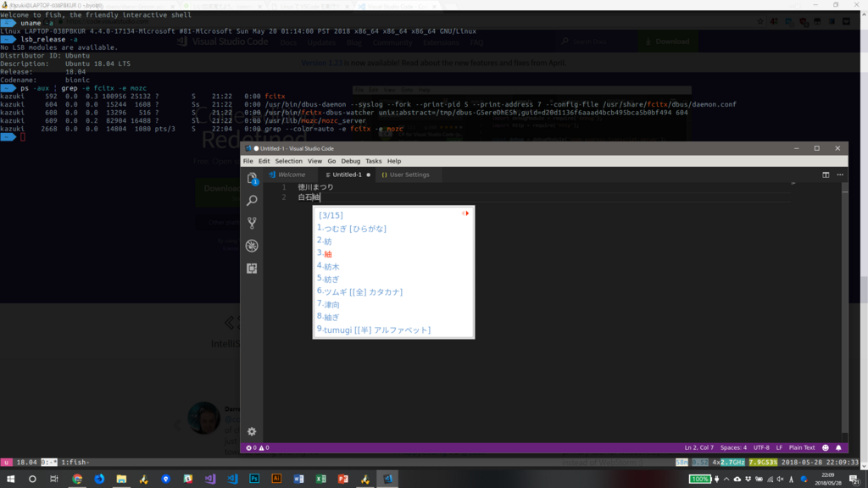Screen dimensions: 868x488
Task: Open the Extensions view icon
Action: pyautogui.click(x=252, y=269)
